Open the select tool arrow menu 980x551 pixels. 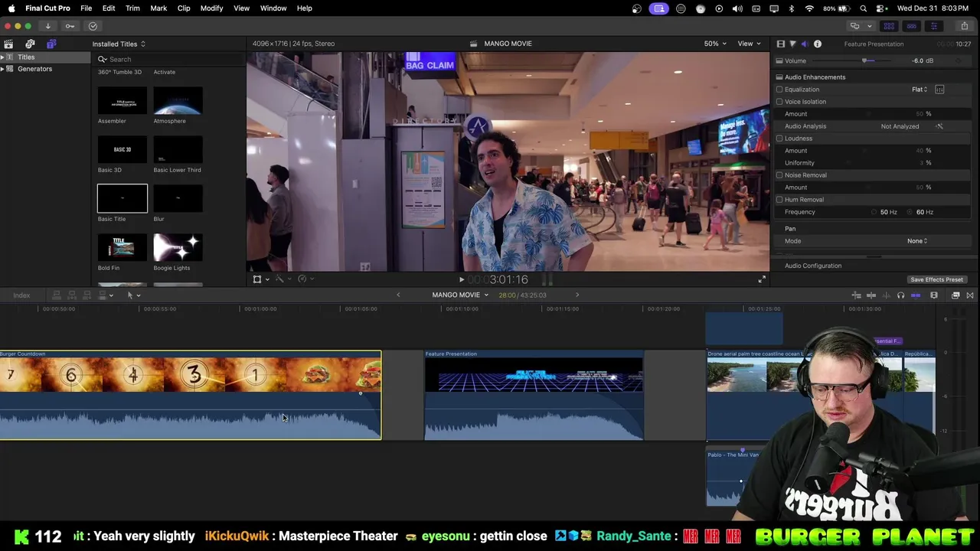(x=133, y=295)
